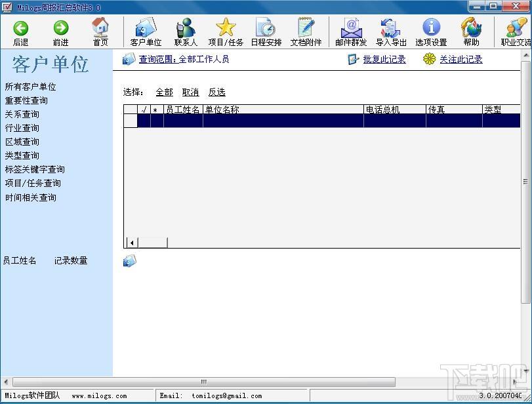Click 单位名称 column header
This screenshot has width=532, height=404.
[x=283, y=110]
